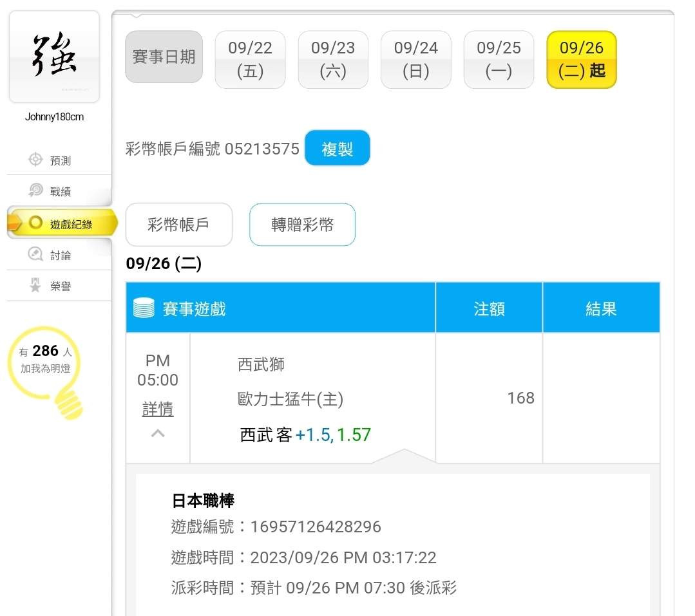This screenshot has height=616, width=695.
Task: Select date tab 09/26 (二) 起
Action: click(582, 59)
